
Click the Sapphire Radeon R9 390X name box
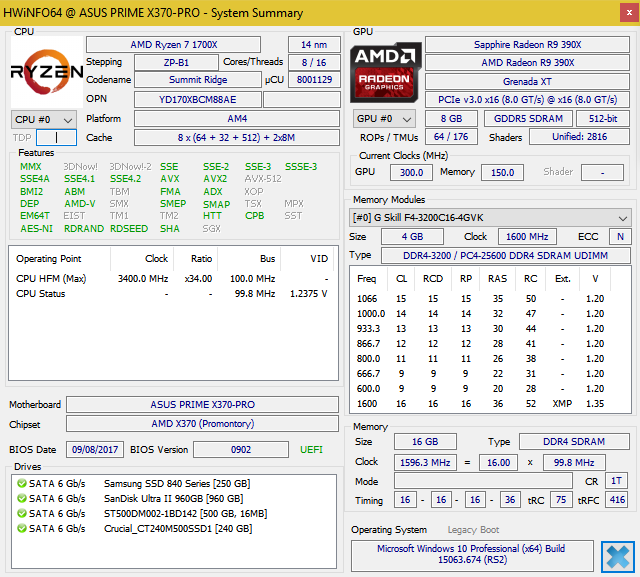click(528, 45)
